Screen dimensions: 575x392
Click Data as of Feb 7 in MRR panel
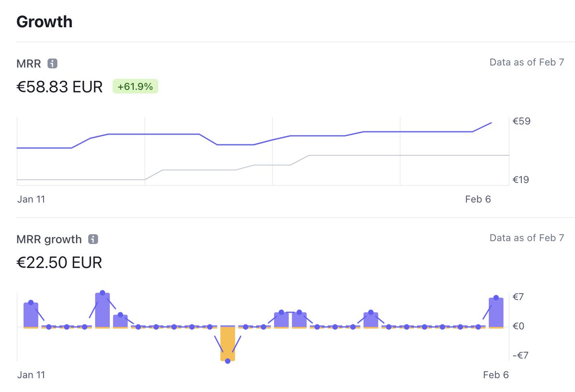tap(527, 62)
